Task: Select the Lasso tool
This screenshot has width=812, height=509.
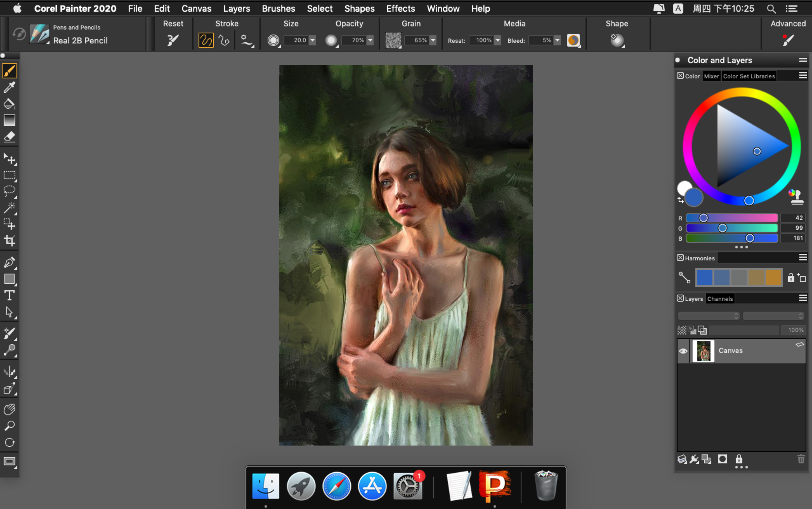Action: point(10,191)
